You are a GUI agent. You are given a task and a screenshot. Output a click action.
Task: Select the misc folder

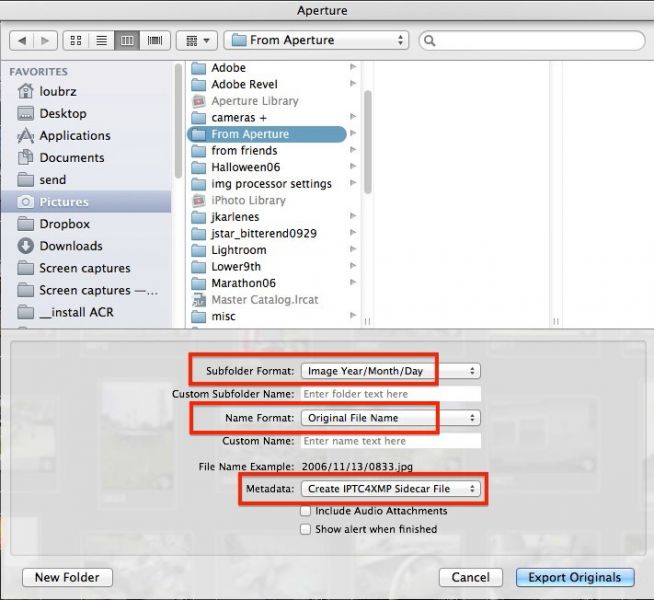point(267,316)
